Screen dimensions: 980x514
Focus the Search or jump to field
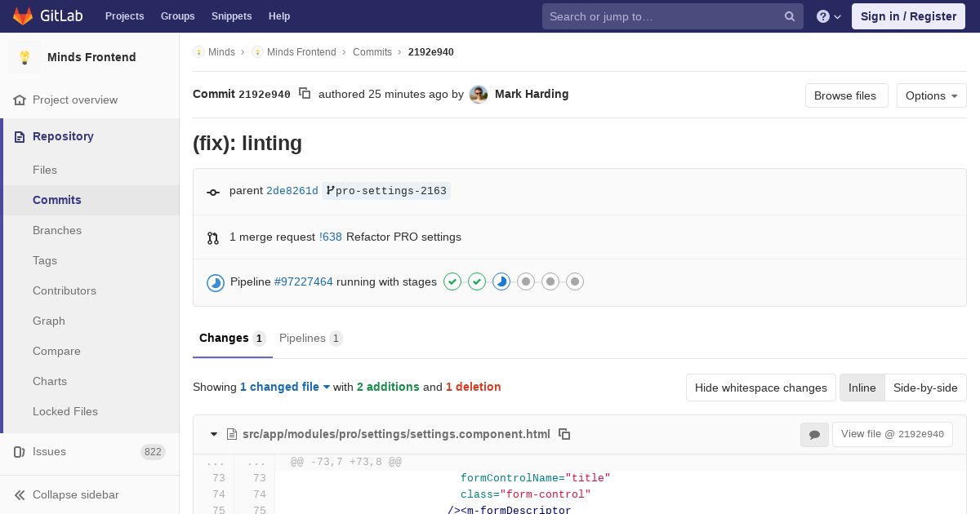click(x=661, y=16)
